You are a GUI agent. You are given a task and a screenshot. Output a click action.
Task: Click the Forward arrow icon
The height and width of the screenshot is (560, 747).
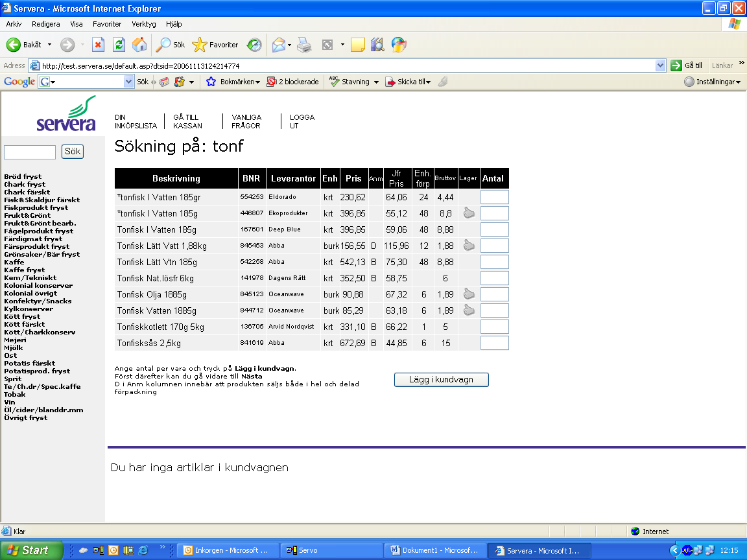[x=67, y=45]
